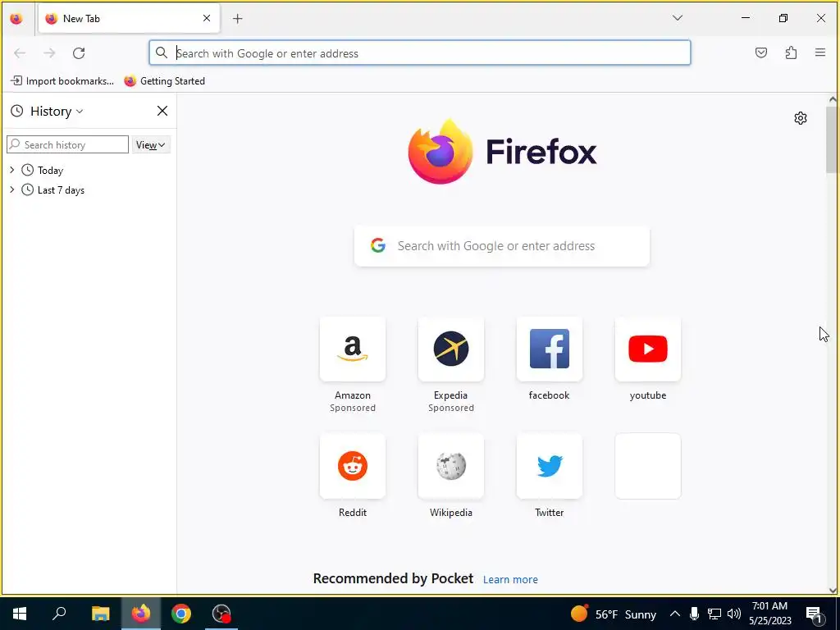Open File Explorer from taskbar
This screenshot has width=840, height=630.
(100, 614)
